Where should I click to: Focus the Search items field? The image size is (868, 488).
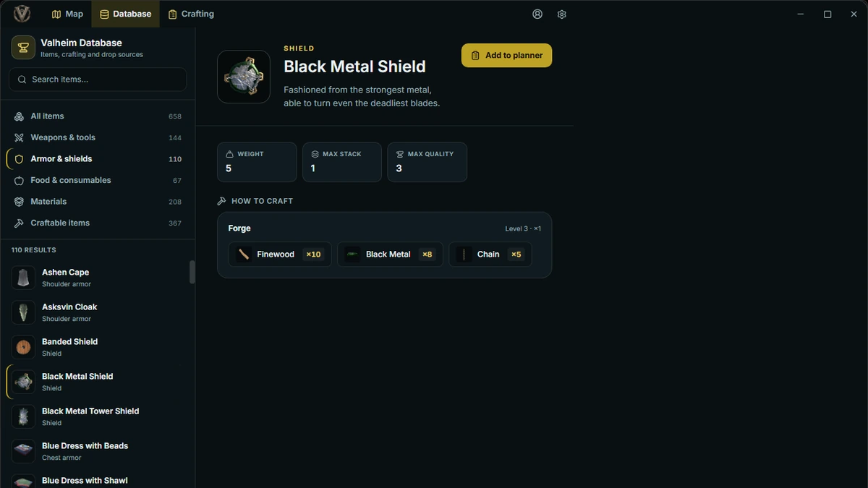[x=98, y=80]
